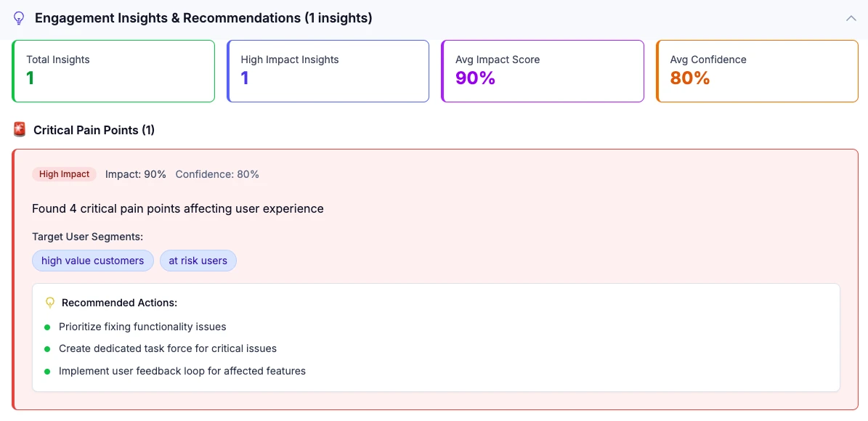Select the Total Insights summary card
The height and width of the screenshot is (421, 868).
[x=113, y=71]
